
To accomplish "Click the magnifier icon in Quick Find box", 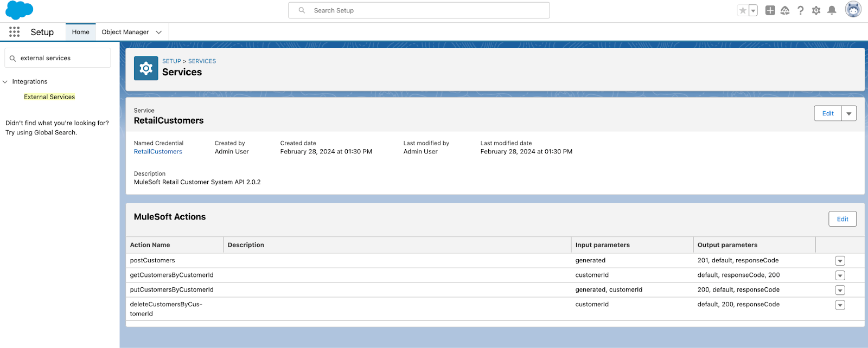I will (x=12, y=58).
